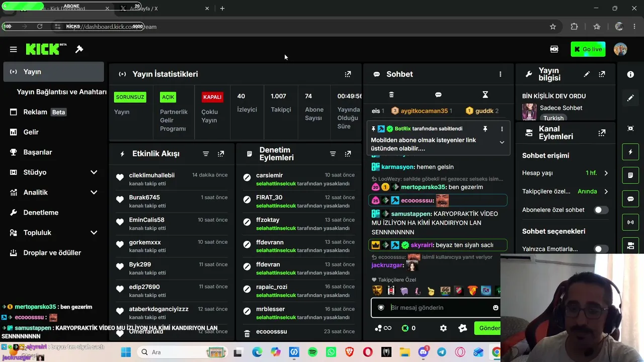
Task: Pop out the Denetim Eylemleri panel
Action: point(348,154)
